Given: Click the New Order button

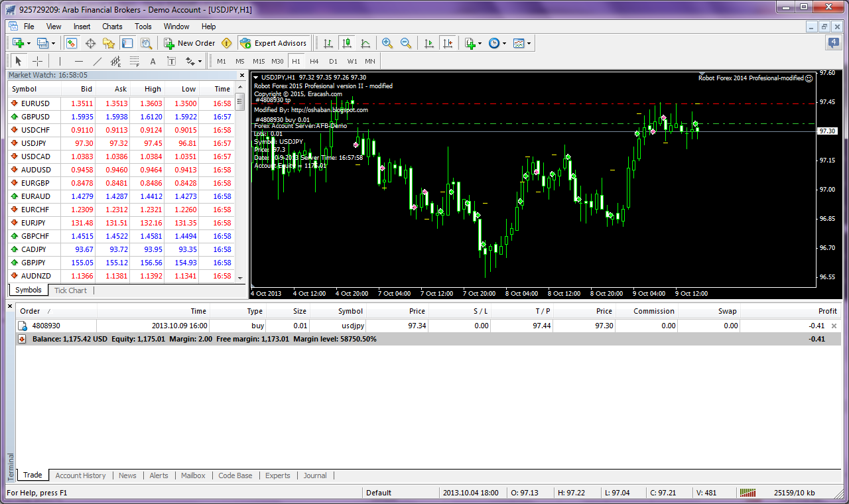Looking at the screenshot, I should point(190,43).
